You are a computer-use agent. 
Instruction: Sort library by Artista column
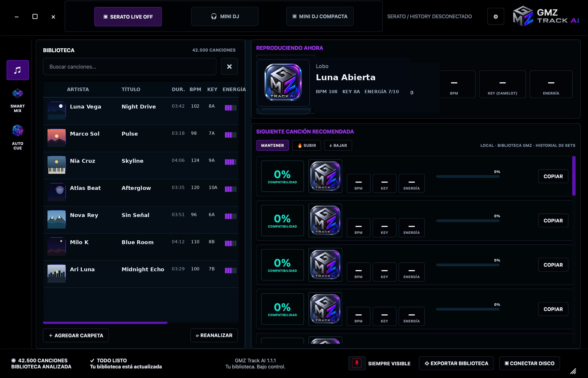tap(78, 89)
